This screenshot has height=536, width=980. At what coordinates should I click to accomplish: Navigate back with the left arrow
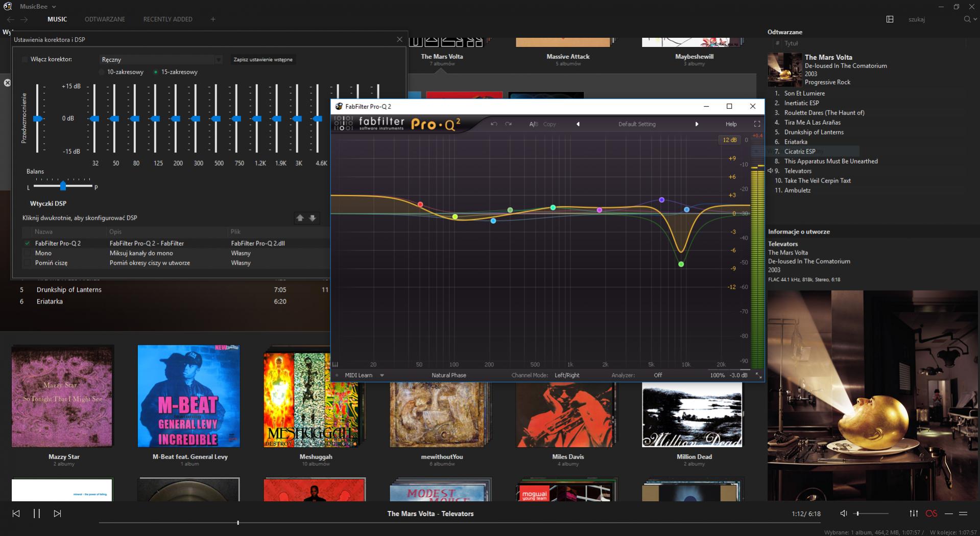click(11, 19)
